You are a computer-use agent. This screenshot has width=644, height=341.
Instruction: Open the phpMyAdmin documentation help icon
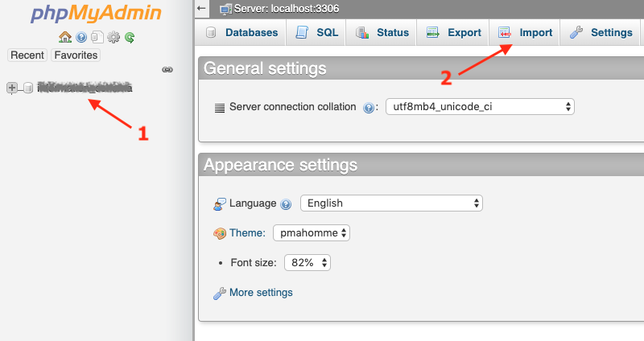(x=81, y=37)
